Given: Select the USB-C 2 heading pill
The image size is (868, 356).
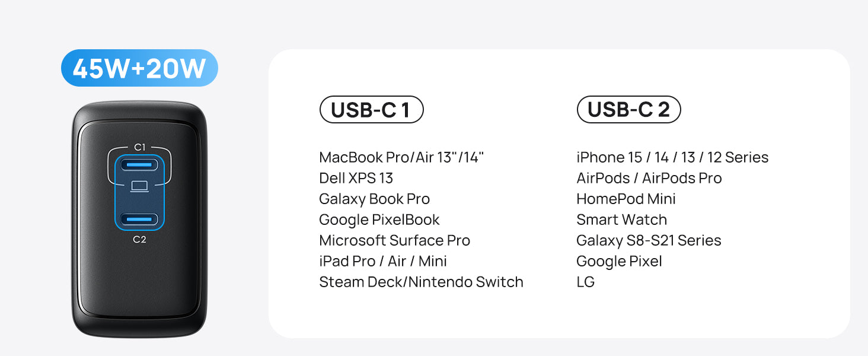Looking at the screenshot, I should (x=628, y=110).
